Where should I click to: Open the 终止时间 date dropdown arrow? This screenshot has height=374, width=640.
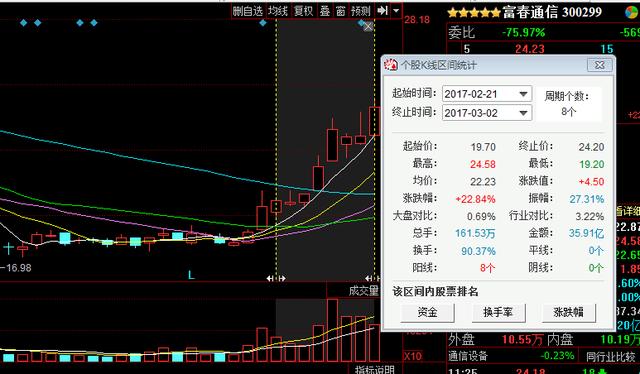pyautogui.click(x=523, y=113)
